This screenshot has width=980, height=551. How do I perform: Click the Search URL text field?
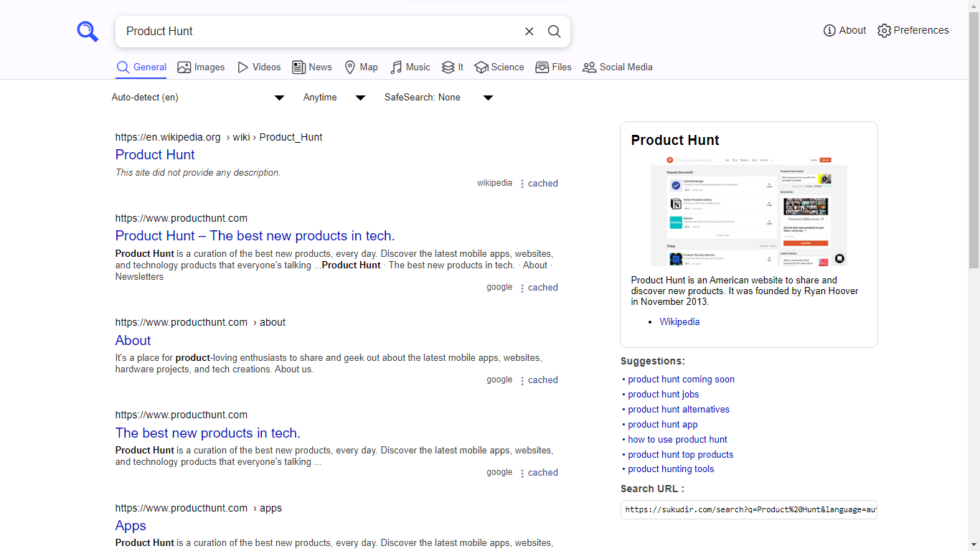(x=749, y=509)
